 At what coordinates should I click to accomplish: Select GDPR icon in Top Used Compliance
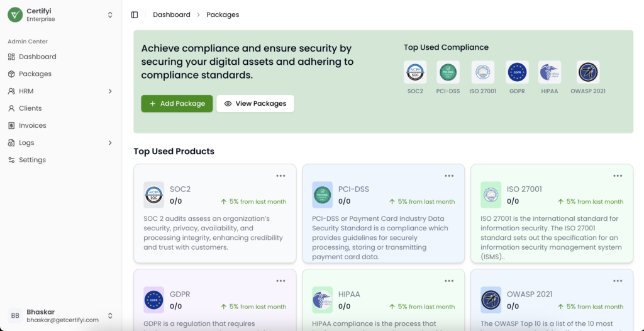point(517,72)
